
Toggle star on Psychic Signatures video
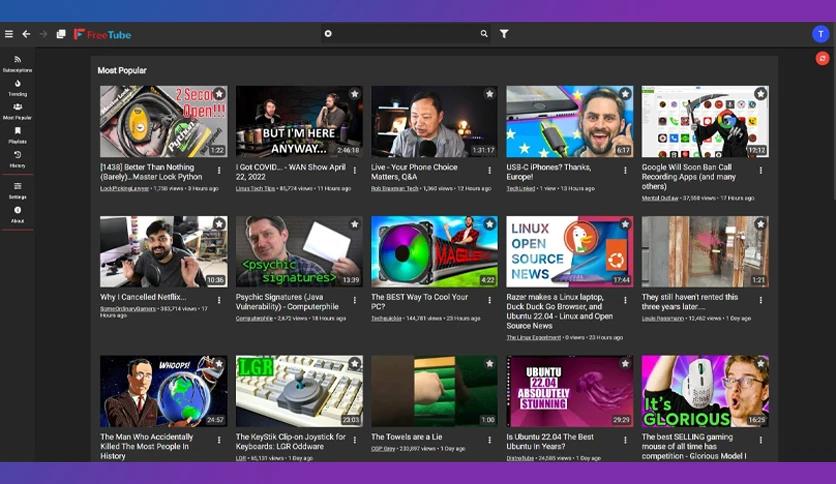(x=355, y=224)
